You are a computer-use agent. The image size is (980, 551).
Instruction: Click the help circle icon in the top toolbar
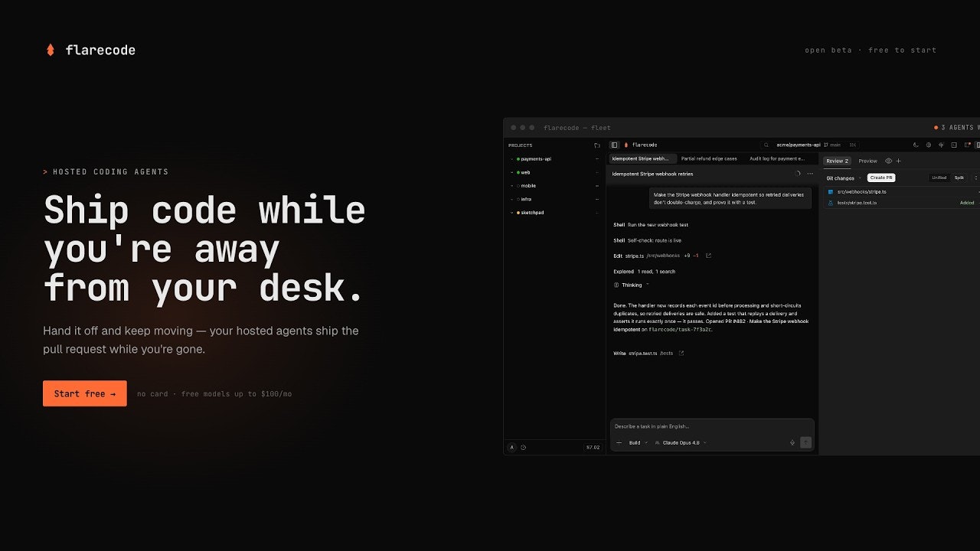click(x=929, y=145)
